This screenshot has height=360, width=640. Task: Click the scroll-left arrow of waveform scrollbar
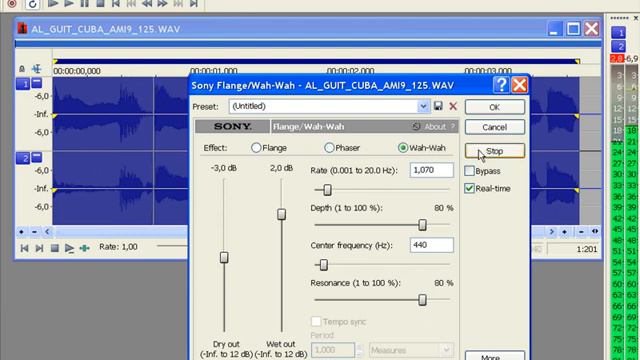[47, 232]
